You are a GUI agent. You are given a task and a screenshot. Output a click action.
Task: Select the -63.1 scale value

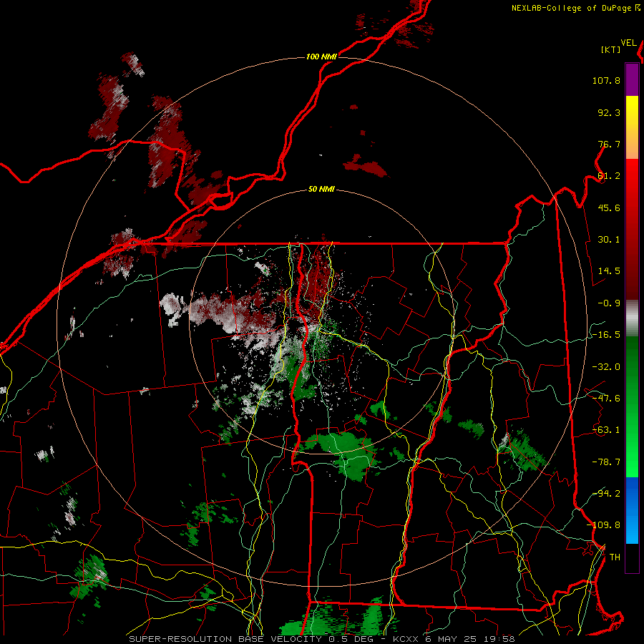606,430
